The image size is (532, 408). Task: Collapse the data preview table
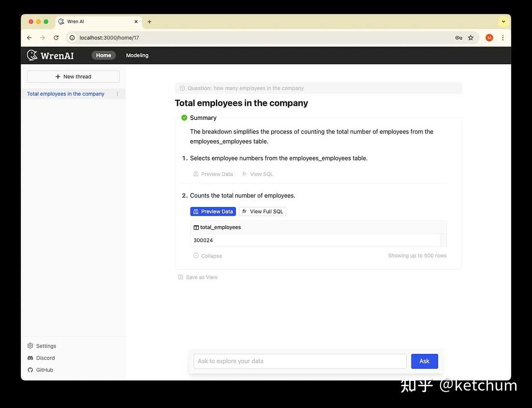208,256
